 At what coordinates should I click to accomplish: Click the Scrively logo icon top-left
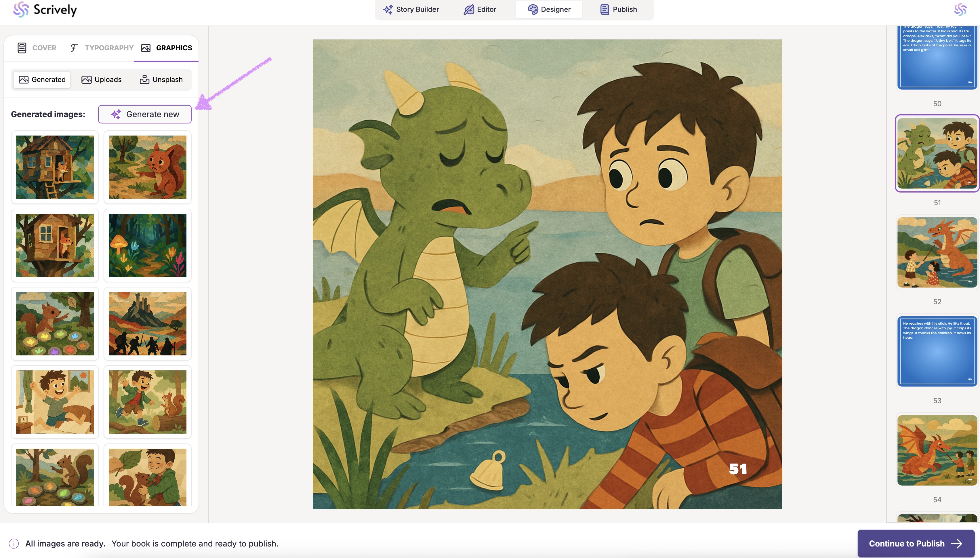tap(21, 9)
